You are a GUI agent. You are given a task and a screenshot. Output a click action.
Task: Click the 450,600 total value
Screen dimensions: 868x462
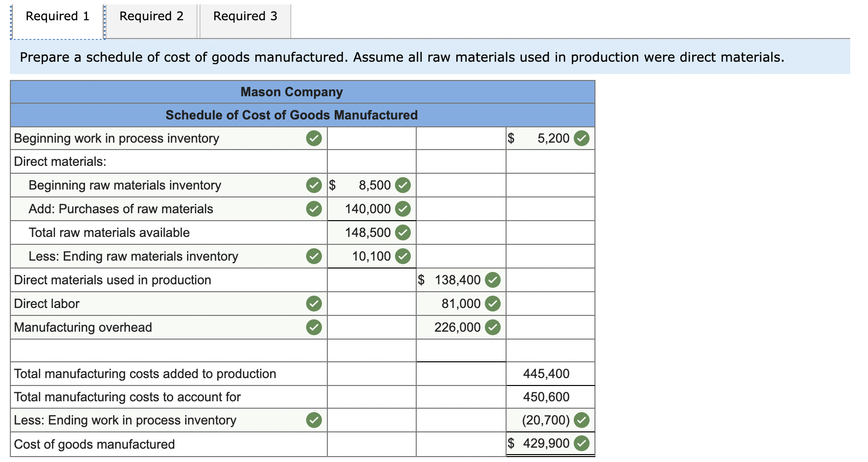[546, 397]
